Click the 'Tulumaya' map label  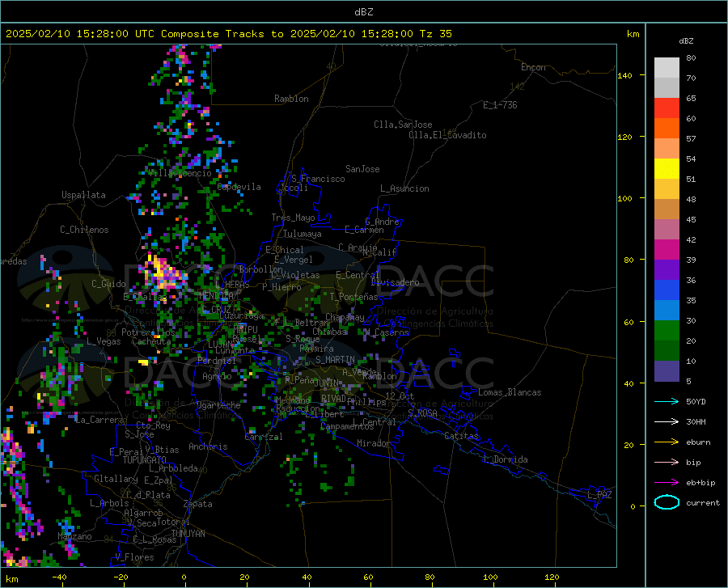[303, 234]
